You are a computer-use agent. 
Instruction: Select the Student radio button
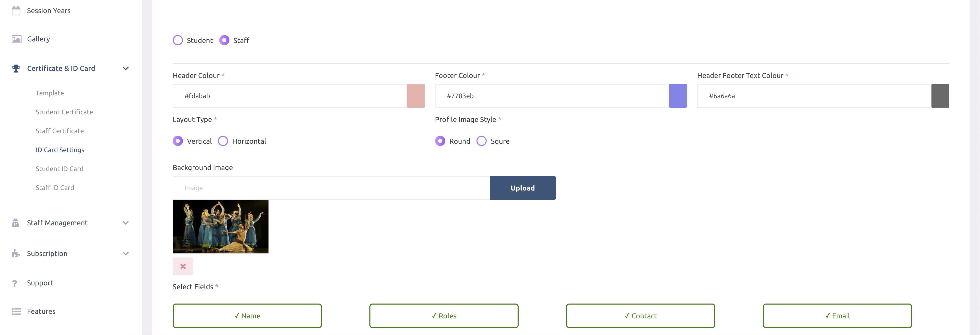tap(178, 40)
